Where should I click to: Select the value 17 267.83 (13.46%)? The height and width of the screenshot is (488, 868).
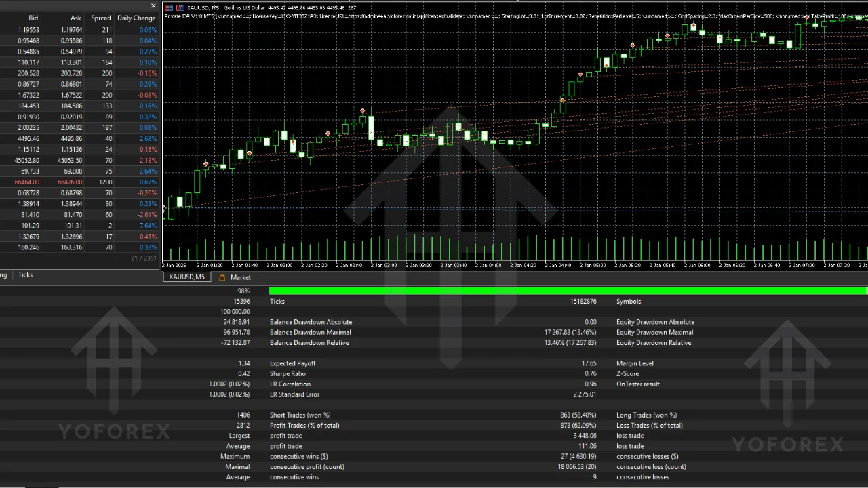pyautogui.click(x=570, y=332)
